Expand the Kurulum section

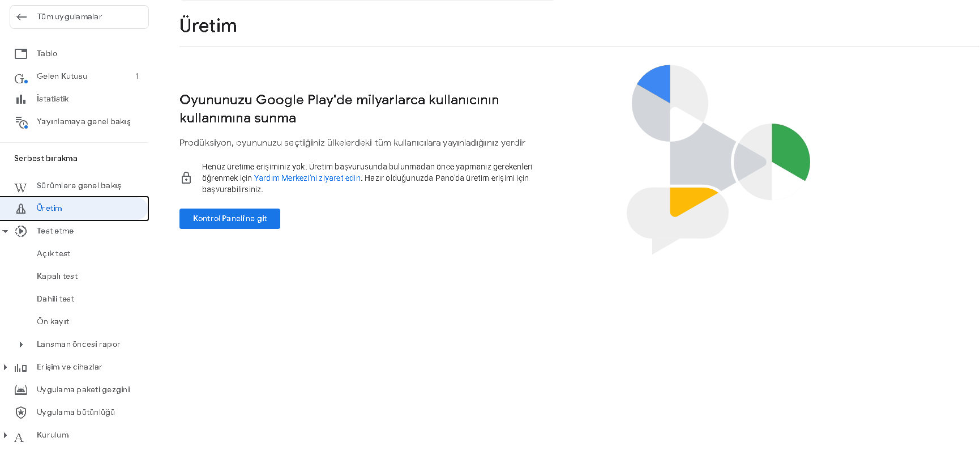click(x=6, y=435)
